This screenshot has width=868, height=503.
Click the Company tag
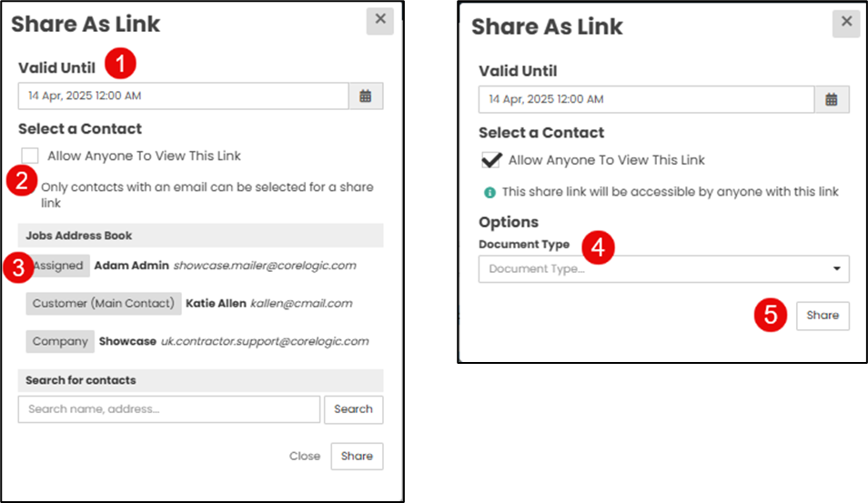60,341
